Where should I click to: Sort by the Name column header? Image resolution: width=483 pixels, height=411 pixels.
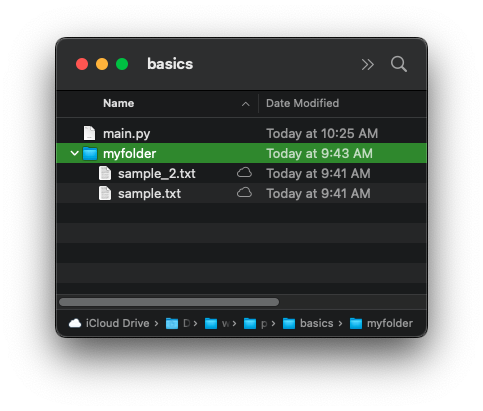coord(119,103)
